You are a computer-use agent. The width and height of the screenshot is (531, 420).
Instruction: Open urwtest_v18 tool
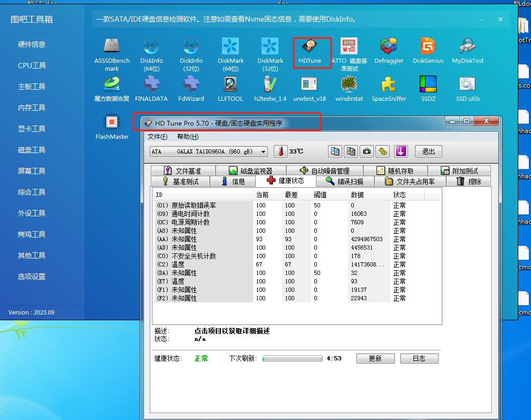tap(310, 89)
